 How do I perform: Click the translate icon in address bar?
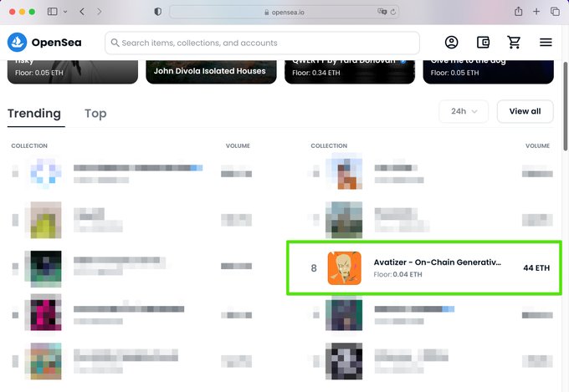click(x=382, y=12)
